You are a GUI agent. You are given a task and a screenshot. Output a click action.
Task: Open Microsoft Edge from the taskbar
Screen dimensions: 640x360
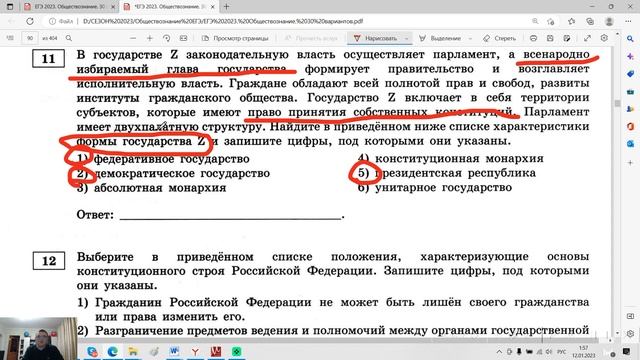112,351
